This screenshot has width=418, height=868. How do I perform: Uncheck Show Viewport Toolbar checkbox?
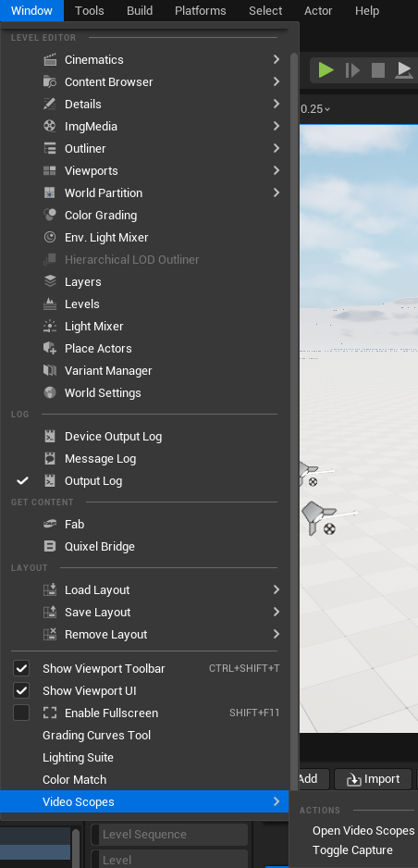coord(21,669)
